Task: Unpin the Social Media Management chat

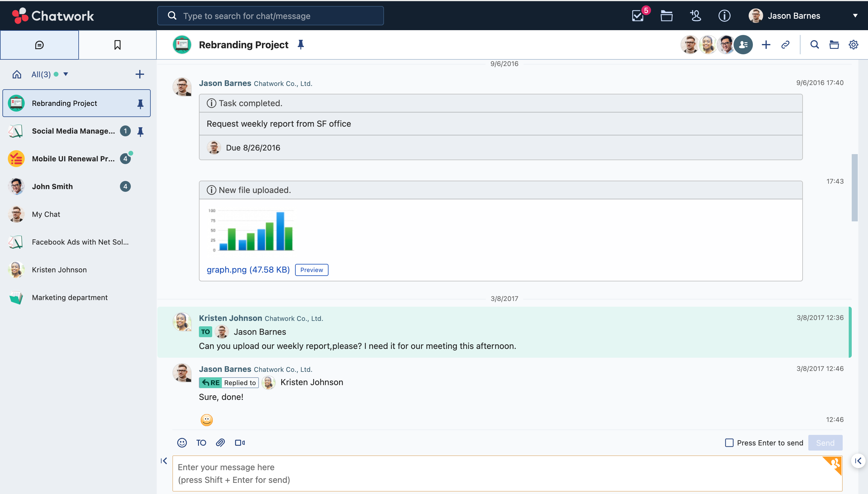Action: click(x=140, y=131)
